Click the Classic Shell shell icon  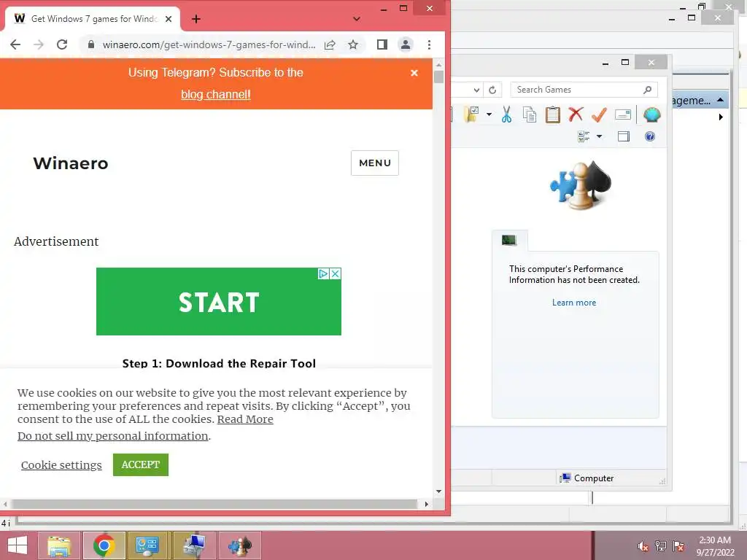(x=651, y=114)
